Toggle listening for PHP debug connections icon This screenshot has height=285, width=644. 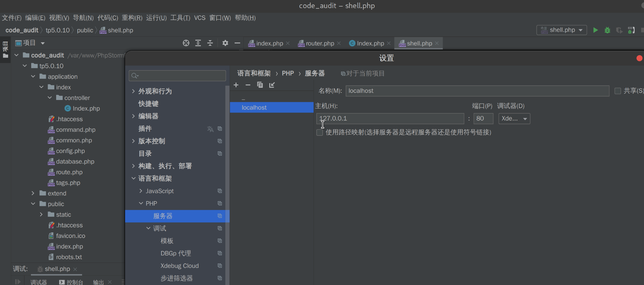631,30
